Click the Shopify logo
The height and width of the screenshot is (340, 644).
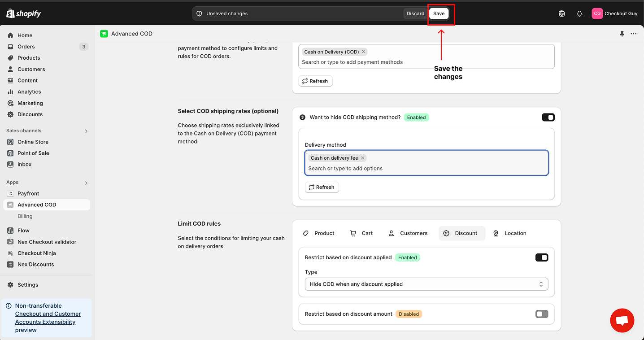coord(24,13)
